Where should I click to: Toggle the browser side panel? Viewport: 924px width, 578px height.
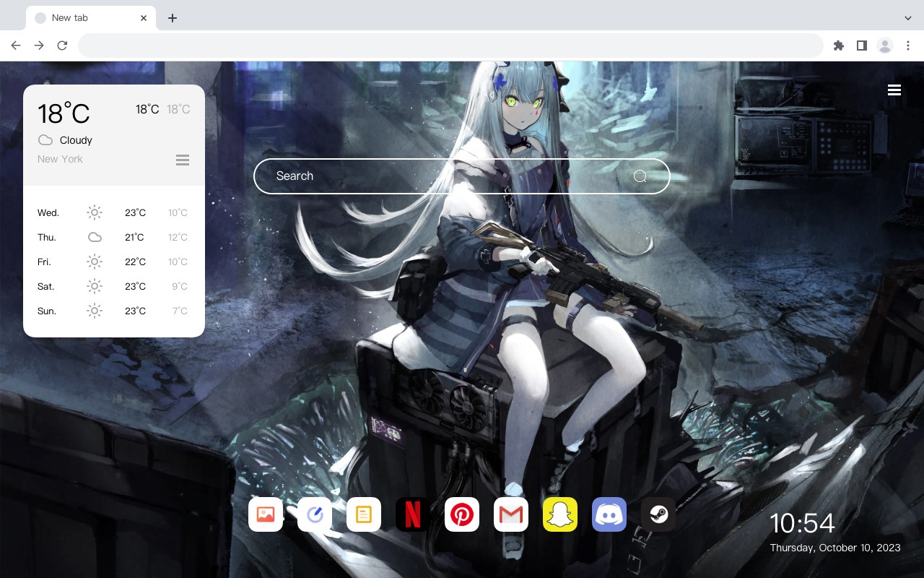[x=861, y=46]
